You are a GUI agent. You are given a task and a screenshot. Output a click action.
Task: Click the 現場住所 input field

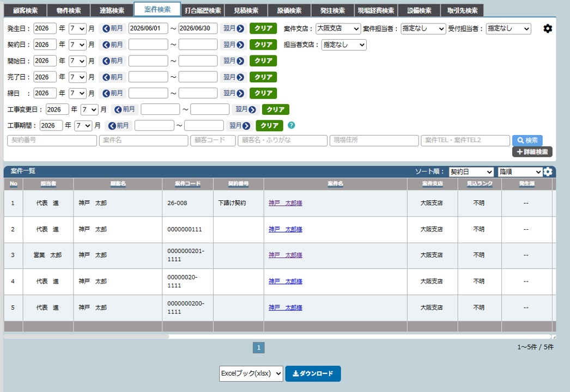coord(374,140)
